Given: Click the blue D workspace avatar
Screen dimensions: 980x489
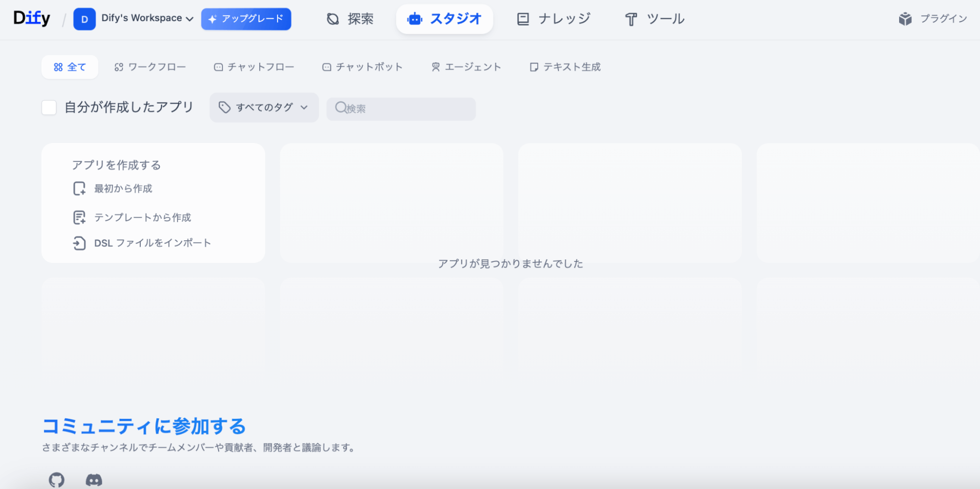Looking at the screenshot, I should click(x=84, y=19).
